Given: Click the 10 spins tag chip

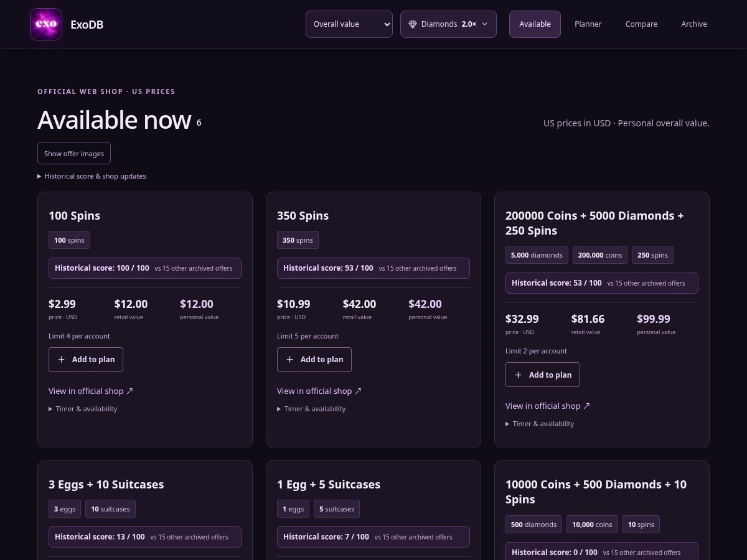Looking at the screenshot, I should 641,524.
